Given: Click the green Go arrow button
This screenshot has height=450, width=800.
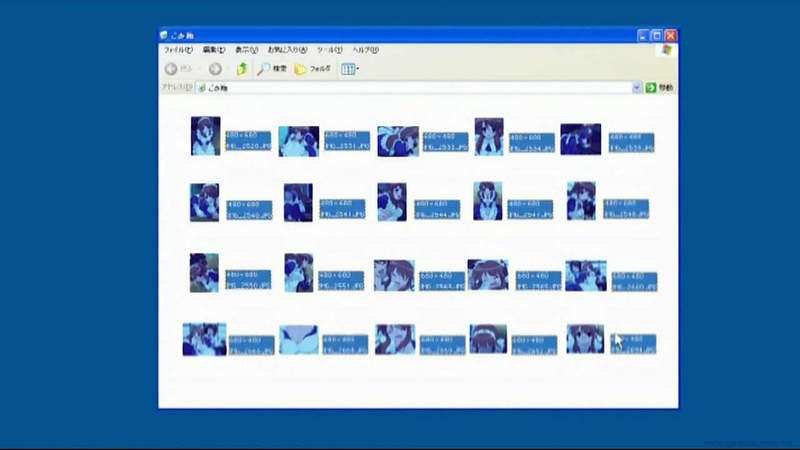Looking at the screenshot, I should (x=651, y=88).
